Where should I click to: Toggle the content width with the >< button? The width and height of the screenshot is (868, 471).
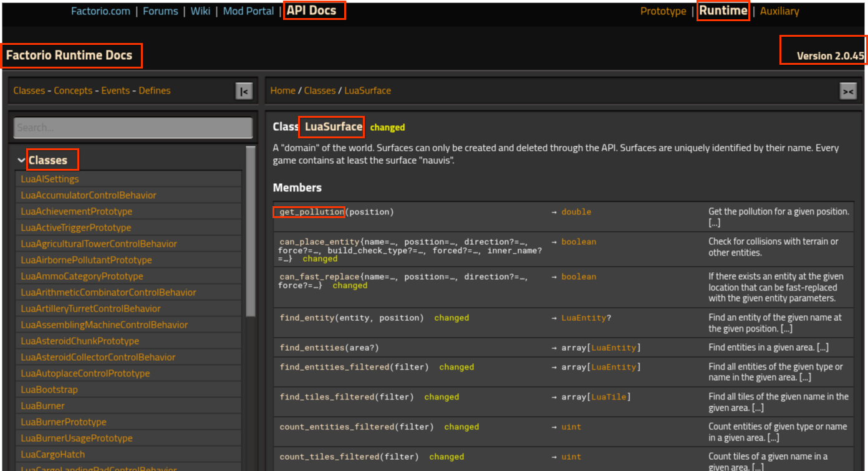coord(848,91)
